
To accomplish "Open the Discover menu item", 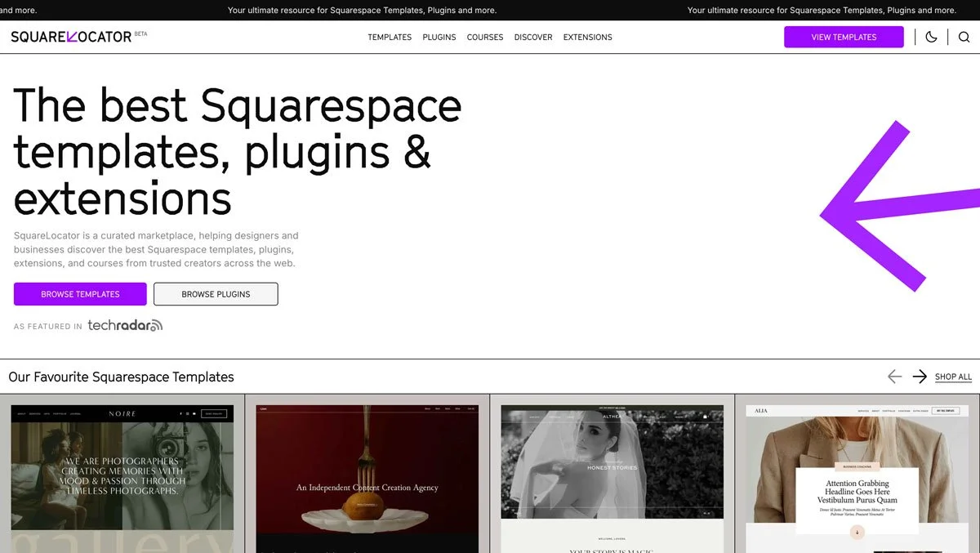I will [533, 38].
